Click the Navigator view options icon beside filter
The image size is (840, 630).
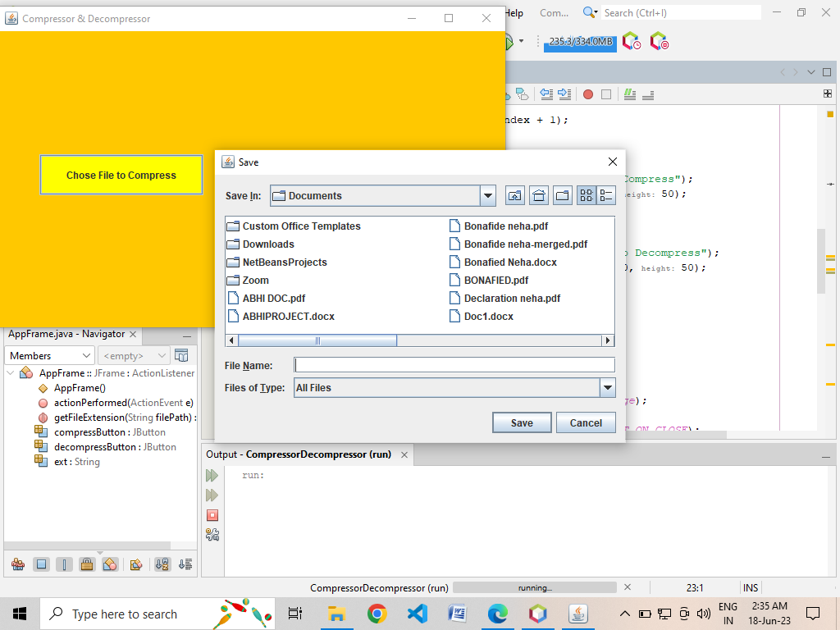pos(181,356)
